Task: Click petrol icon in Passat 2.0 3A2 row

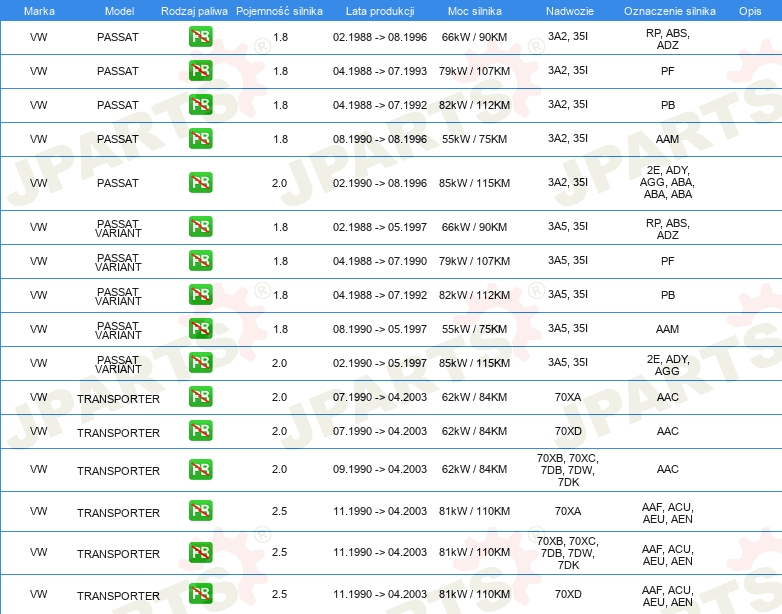Action: coord(200,183)
